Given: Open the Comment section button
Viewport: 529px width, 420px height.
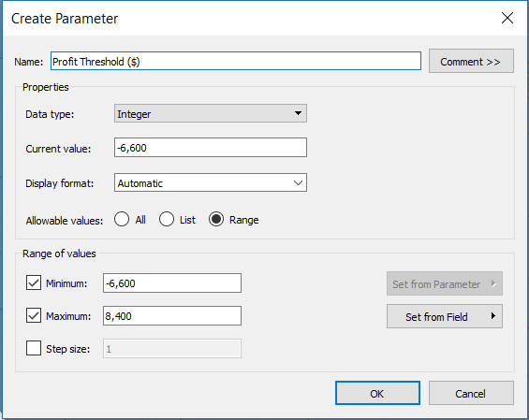Looking at the screenshot, I should [471, 61].
